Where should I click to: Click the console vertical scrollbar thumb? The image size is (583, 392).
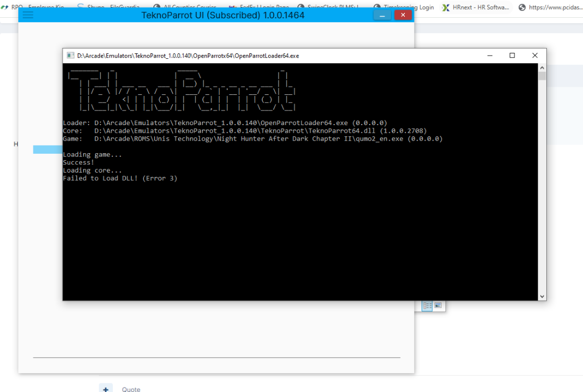point(542,76)
